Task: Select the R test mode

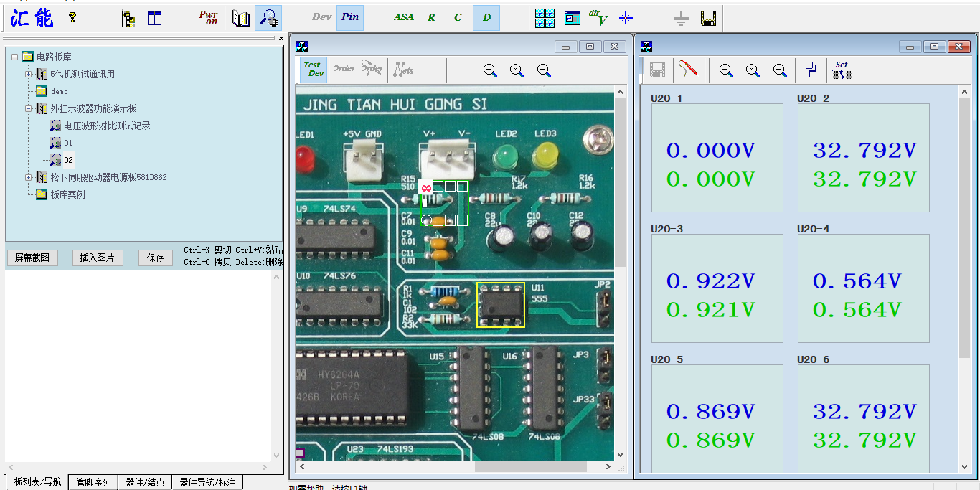Action: coord(431,18)
